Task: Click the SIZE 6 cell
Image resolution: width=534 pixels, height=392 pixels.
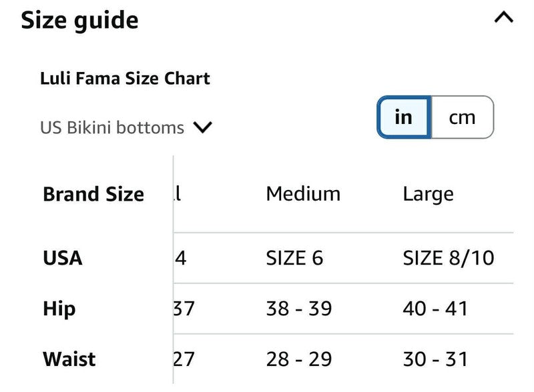Action: (x=294, y=258)
